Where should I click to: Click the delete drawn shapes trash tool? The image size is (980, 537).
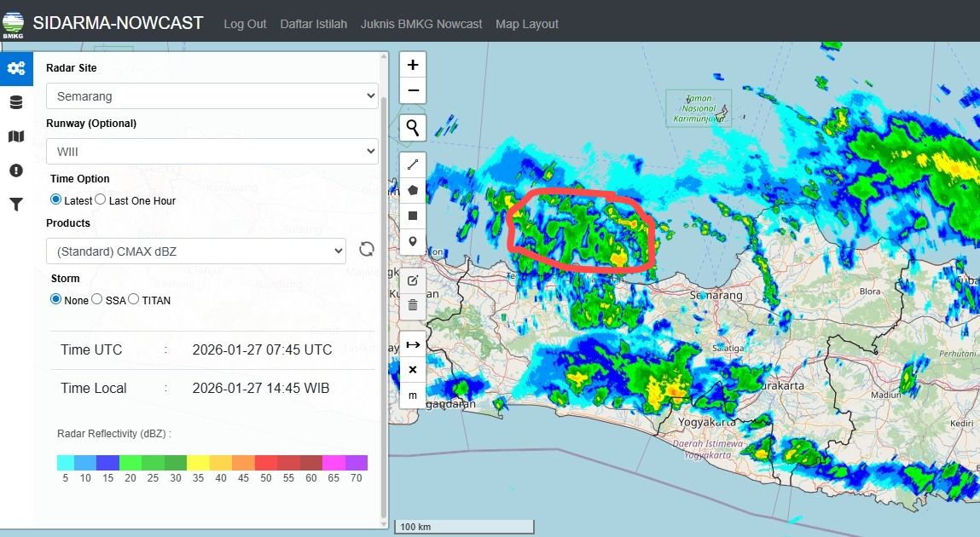[x=412, y=305]
